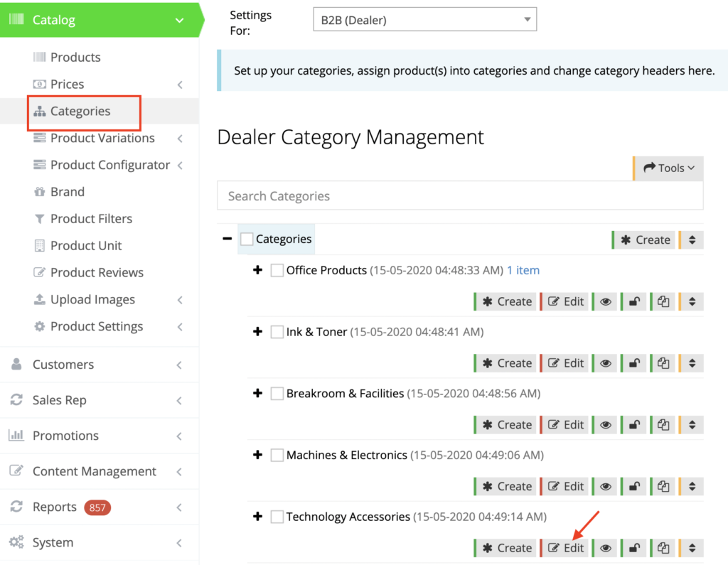The width and height of the screenshot is (728, 565).
Task: Click the sort arrows on root Categories row
Action: (x=691, y=240)
